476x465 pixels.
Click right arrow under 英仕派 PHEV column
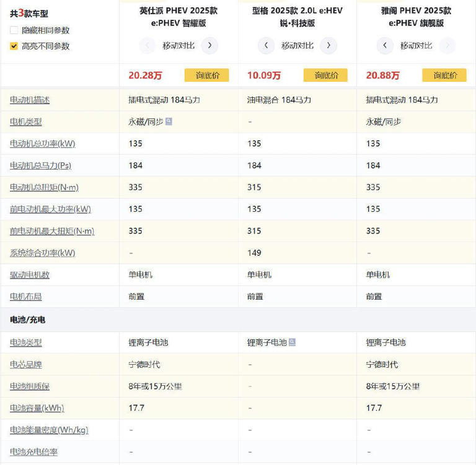click(209, 45)
